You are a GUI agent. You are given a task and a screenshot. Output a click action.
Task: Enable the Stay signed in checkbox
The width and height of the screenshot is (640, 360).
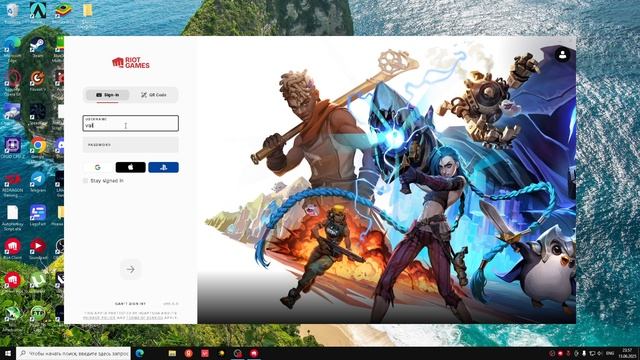click(85, 180)
